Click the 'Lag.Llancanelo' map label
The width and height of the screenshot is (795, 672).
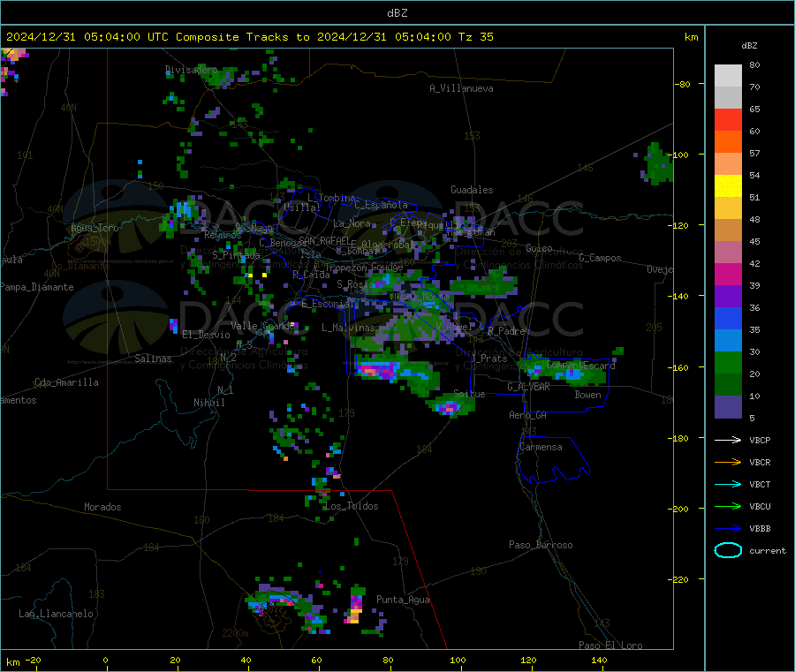[56, 614]
